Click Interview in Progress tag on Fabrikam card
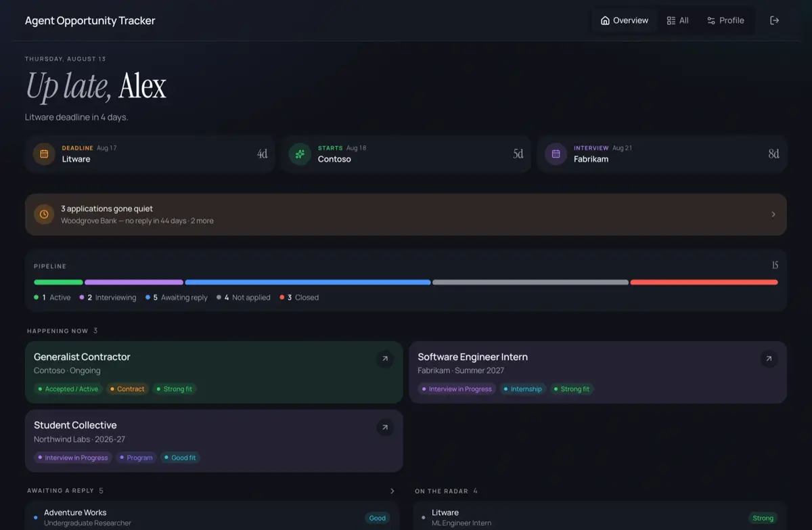This screenshot has height=530, width=812. pos(457,389)
